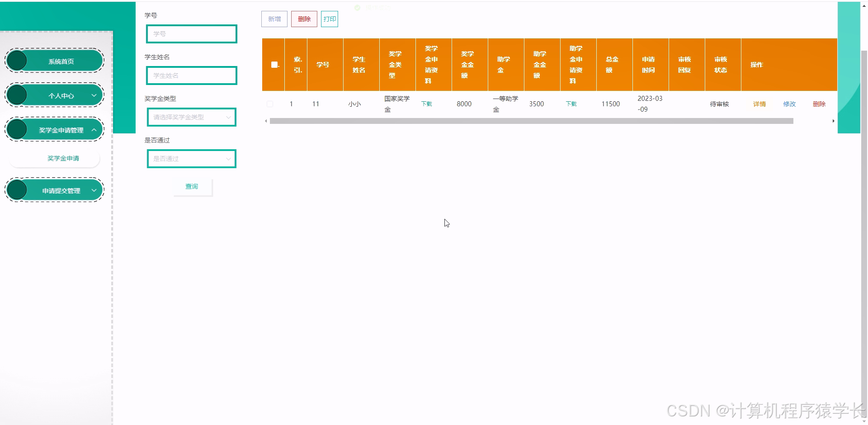The height and width of the screenshot is (425, 868).
Task: Click the 一等助学金 table cell
Action: (505, 104)
